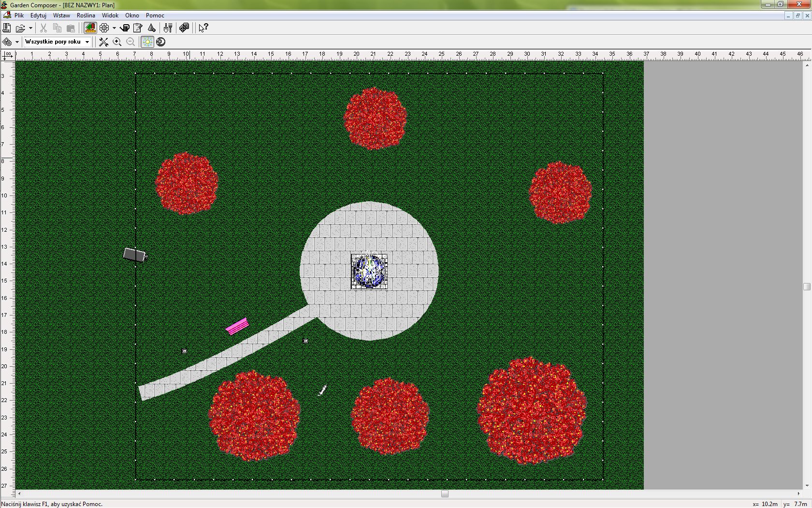Toggle the plan design mode icon

tap(90, 28)
